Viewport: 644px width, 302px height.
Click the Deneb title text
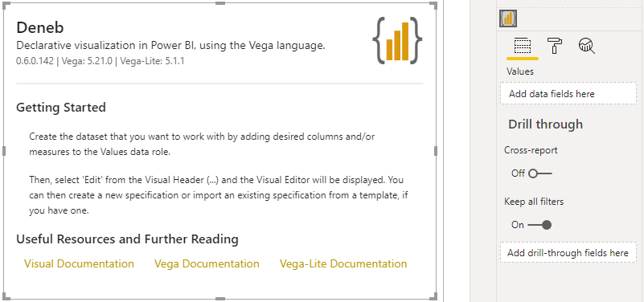(x=40, y=28)
